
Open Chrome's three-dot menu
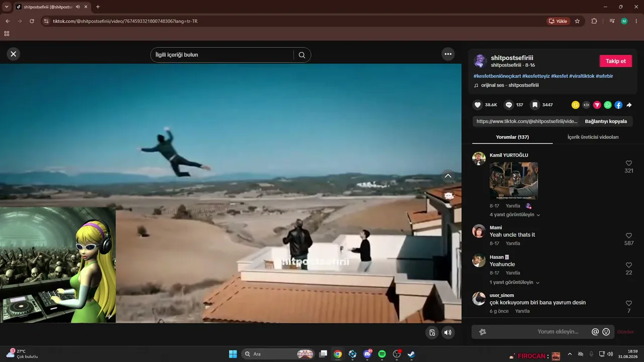(636, 21)
